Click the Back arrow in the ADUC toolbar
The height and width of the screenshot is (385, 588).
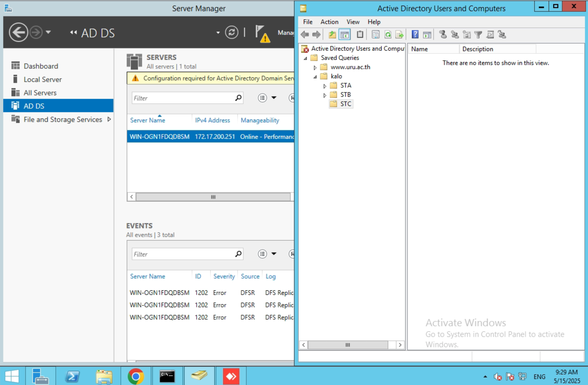[305, 35]
